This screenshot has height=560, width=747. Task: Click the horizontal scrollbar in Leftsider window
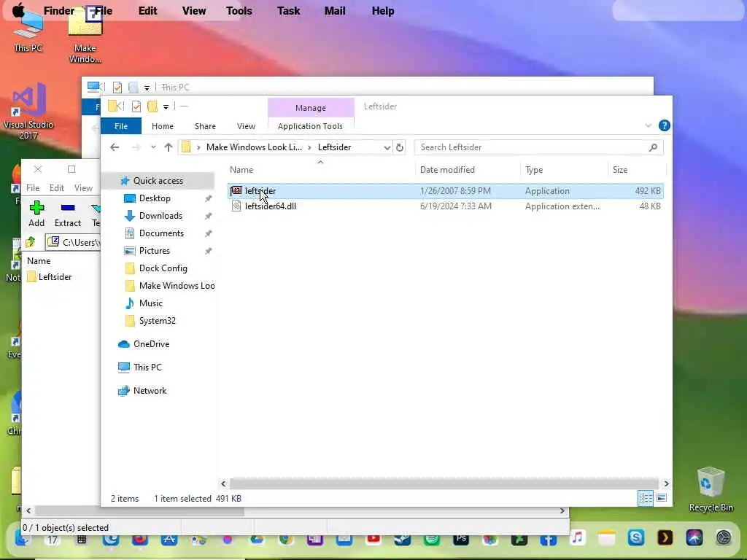coord(444,484)
